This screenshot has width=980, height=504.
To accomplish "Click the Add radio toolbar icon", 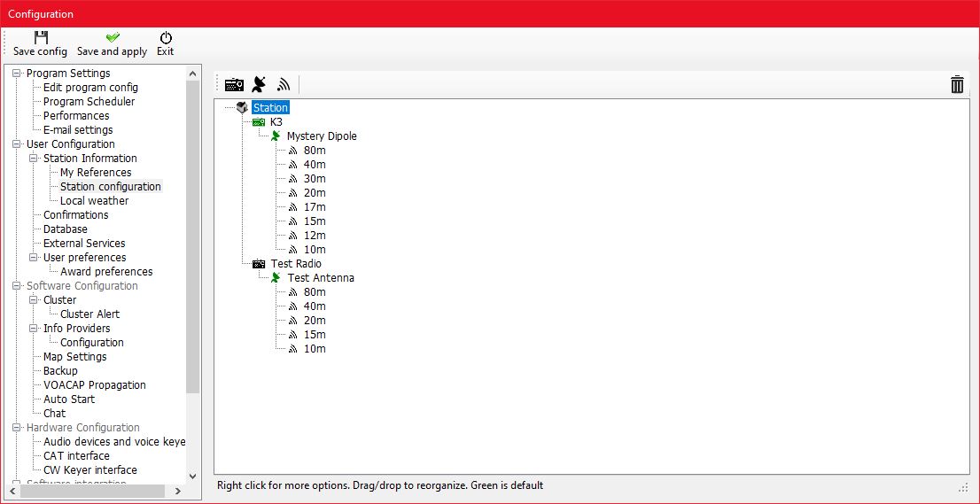I will [x=235, y=84].
